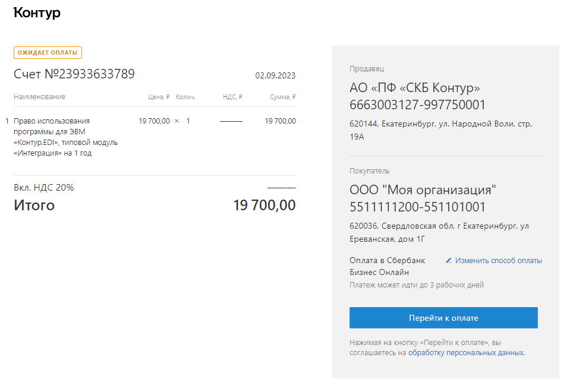Image resolution: width=573 pixels, height=392 pixels.
Task: Click the item price 19 700,00
Action: [154, 121]
